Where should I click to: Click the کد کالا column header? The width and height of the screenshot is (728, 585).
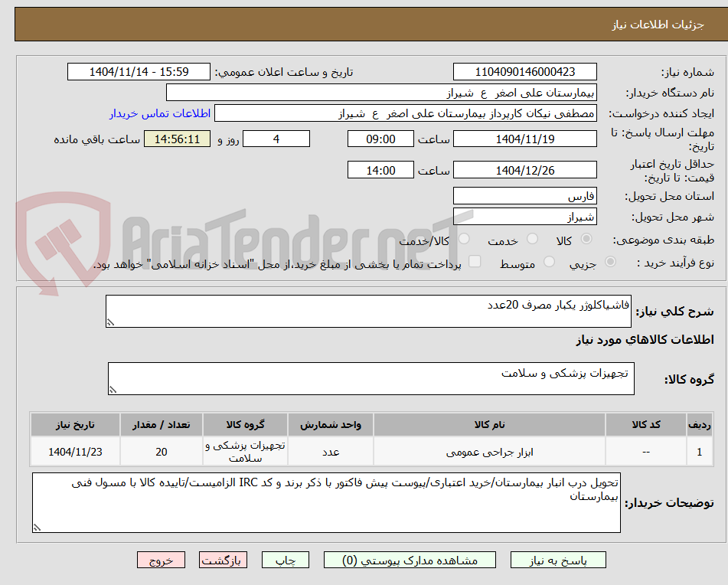coord(646,425)
